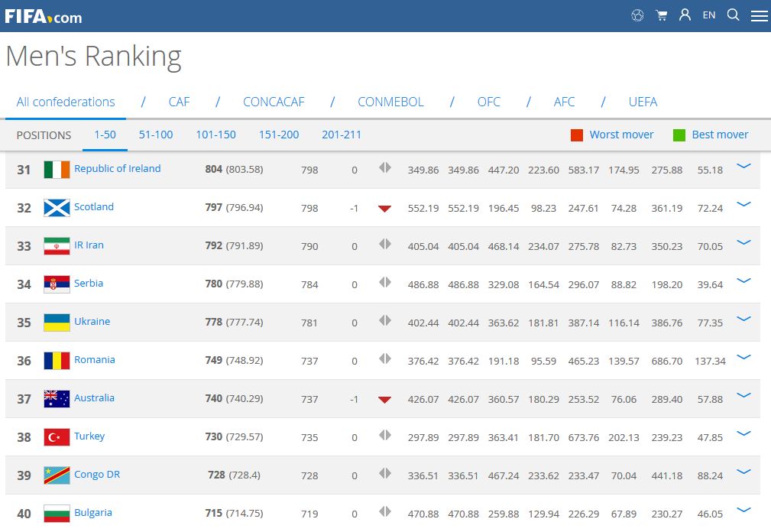Viewport: 771px width, 532px height.
Task: Click the Ukraine flag icon
Action: tap(57, 323)
